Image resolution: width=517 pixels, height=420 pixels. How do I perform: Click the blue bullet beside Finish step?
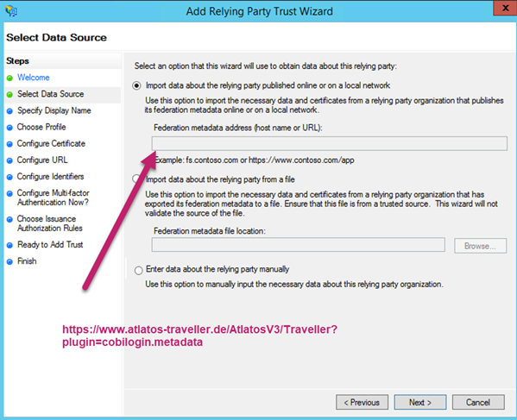(9, 261)
